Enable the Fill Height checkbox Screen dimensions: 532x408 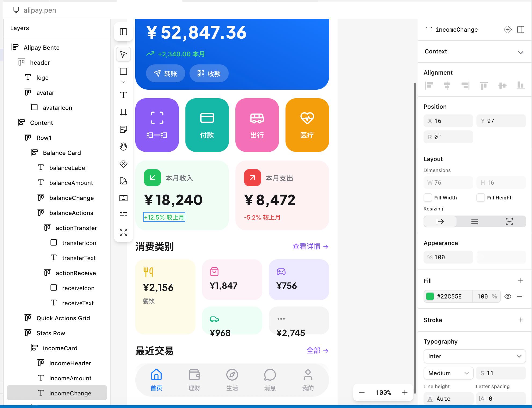click(480, 198)
